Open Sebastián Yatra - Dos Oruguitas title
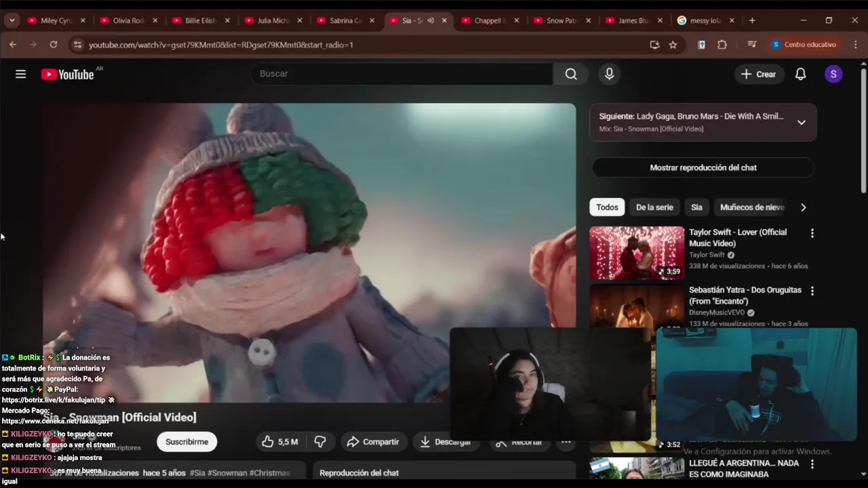The height and width of the screenshot is (488, 868). coord(745,296)
